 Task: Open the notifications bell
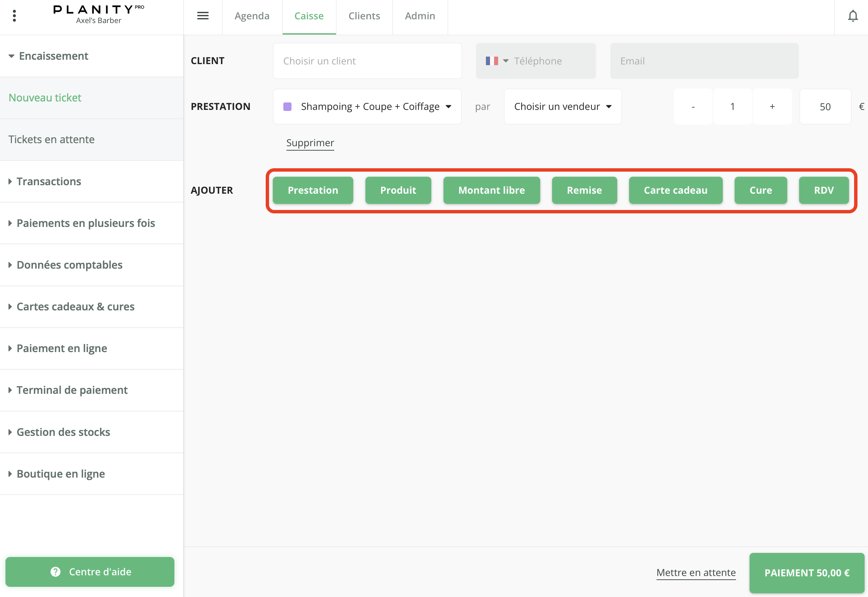853,16
